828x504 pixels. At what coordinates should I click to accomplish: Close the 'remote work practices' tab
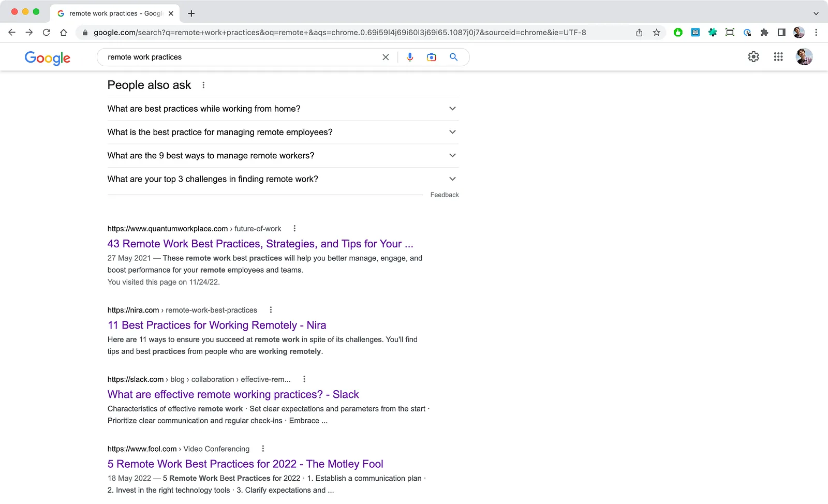click(171, 13)
